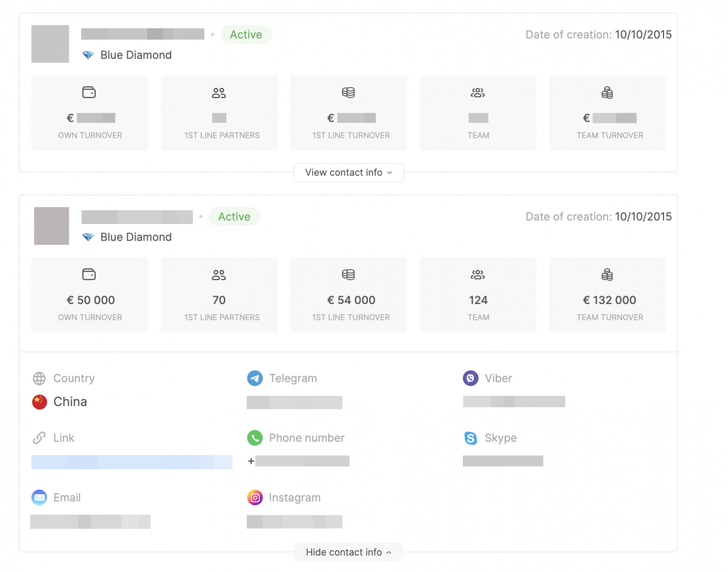Screen dimensions: 728x572
Task: Click the Link chain icon
Action: point(39,438)
